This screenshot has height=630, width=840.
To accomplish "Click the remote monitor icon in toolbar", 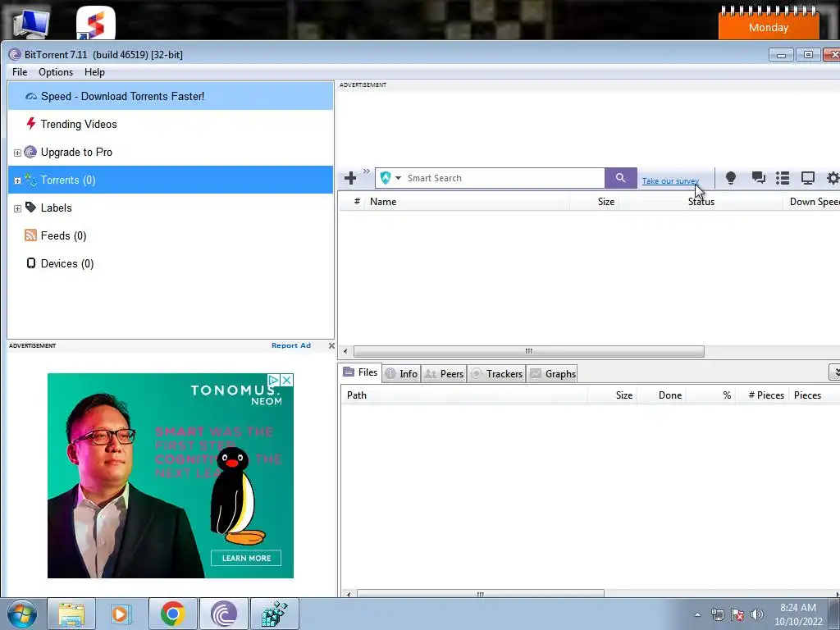I will coord(808,178).
